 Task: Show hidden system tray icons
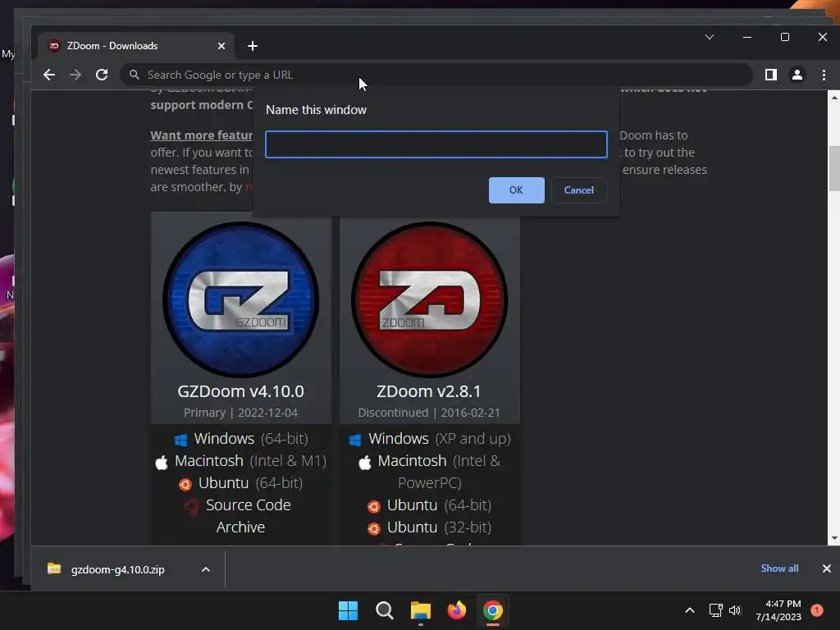[x=690, y=610]
